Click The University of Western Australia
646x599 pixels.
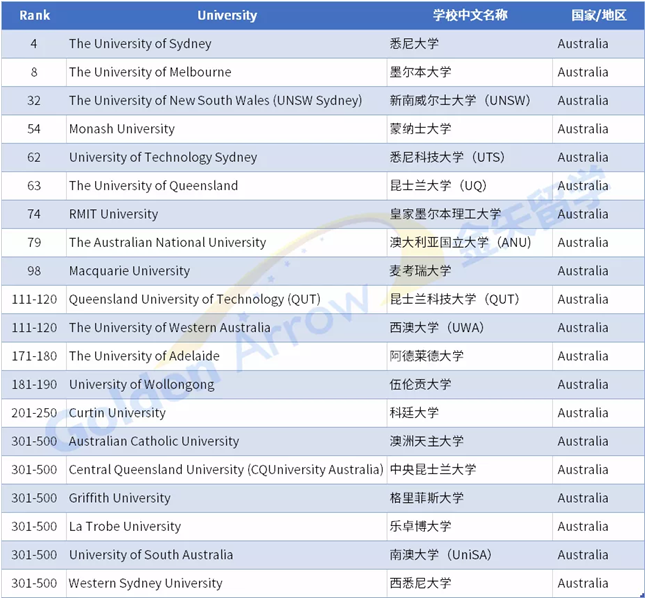coord(169,327)
